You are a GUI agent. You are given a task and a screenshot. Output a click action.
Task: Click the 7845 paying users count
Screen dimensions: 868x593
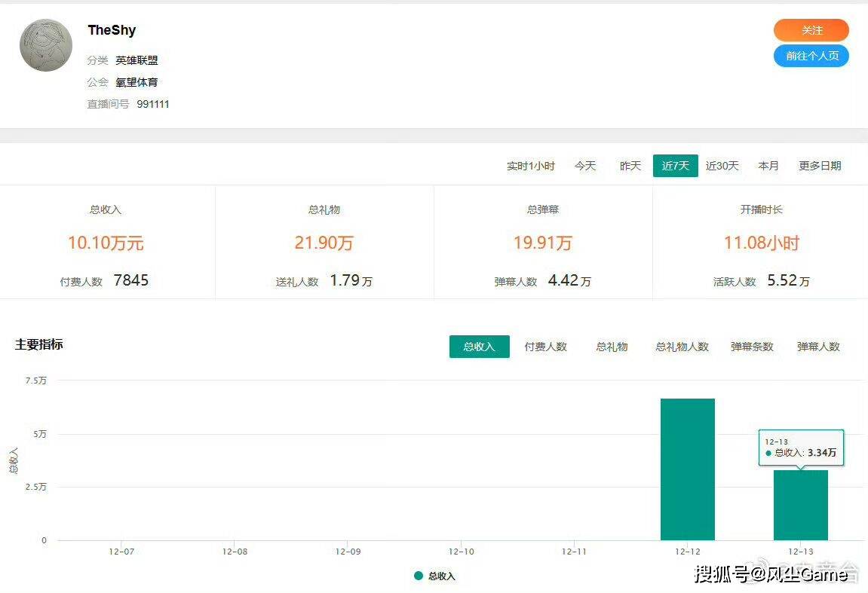click(x=131, y=280)
